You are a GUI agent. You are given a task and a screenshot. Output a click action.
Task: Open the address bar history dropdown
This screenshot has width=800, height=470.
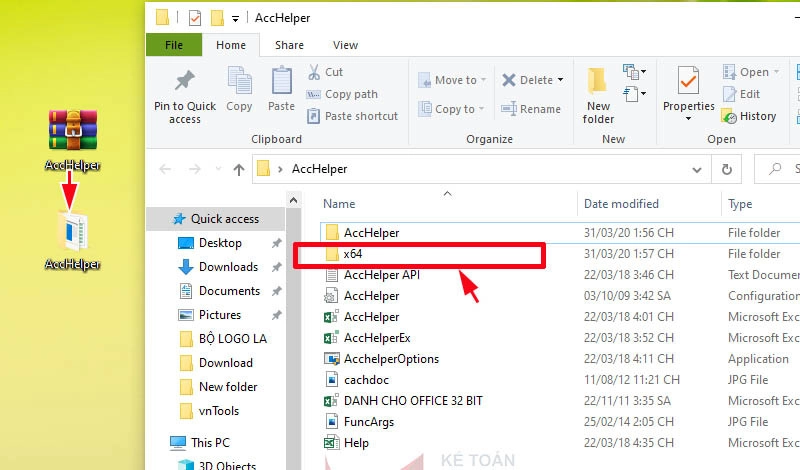click(699, 169)
